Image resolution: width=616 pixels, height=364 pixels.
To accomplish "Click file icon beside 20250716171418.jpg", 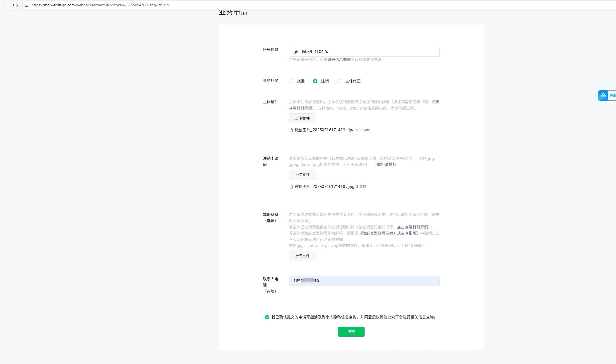I will click(x=291, y=187).
